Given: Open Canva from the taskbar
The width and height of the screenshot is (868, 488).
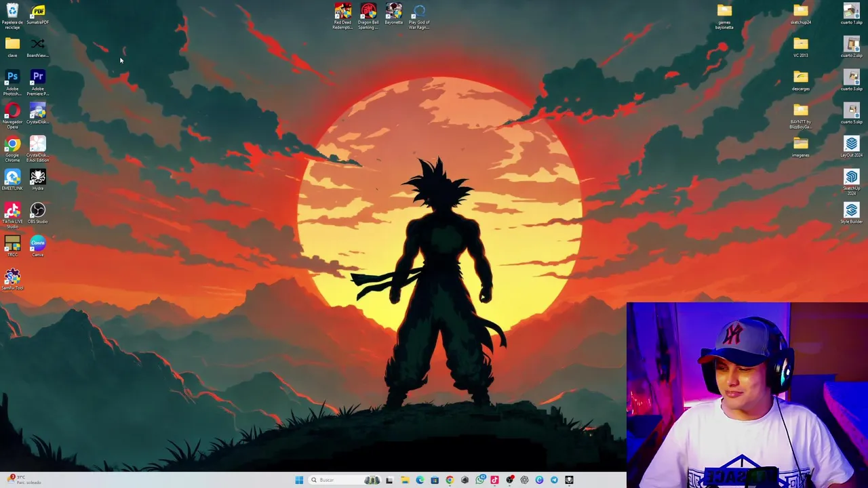Looking at the screenshot, I should [539, 480].
